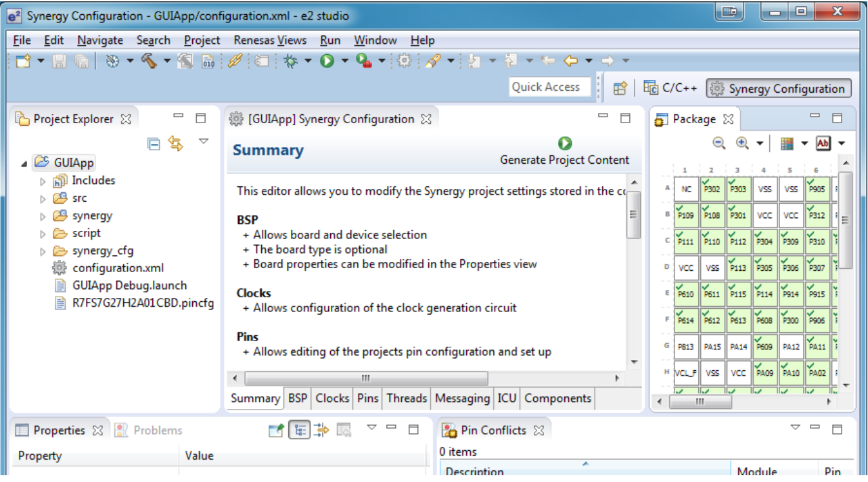868x482 pixels.
Task: Zoom out in Package view
Action: click(719, 143)
